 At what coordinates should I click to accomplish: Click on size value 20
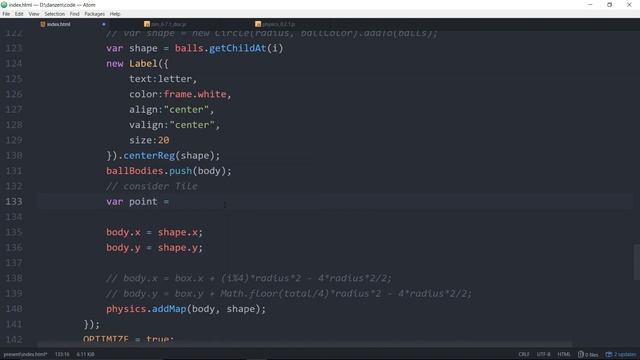coord(163,140)
